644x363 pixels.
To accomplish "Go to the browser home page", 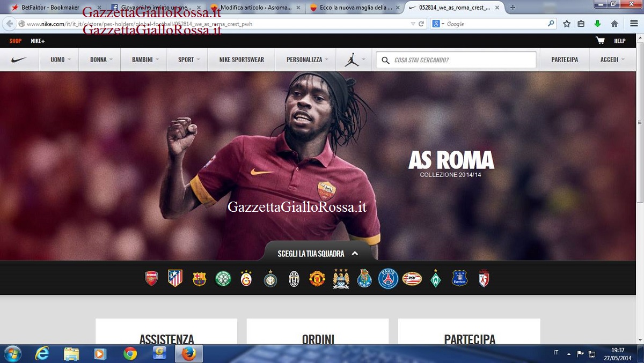I will [614, 24].
